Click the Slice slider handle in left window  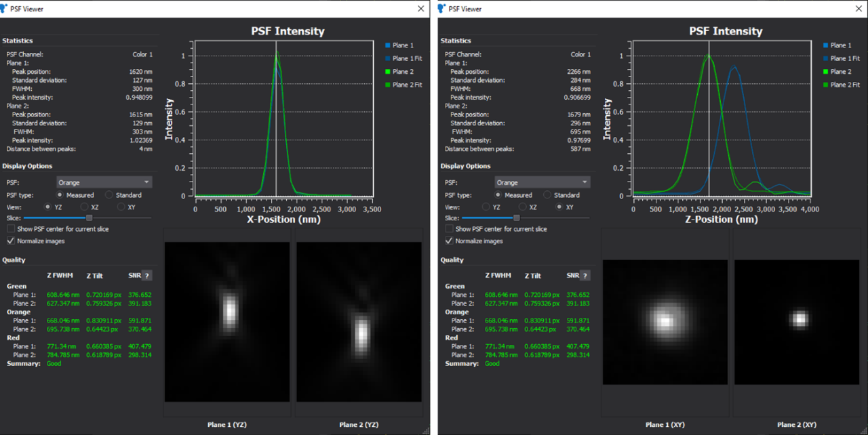90,217
